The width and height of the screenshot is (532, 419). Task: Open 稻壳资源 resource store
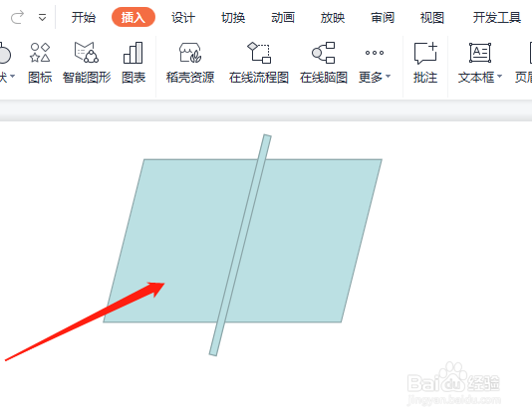click(190, 63)
